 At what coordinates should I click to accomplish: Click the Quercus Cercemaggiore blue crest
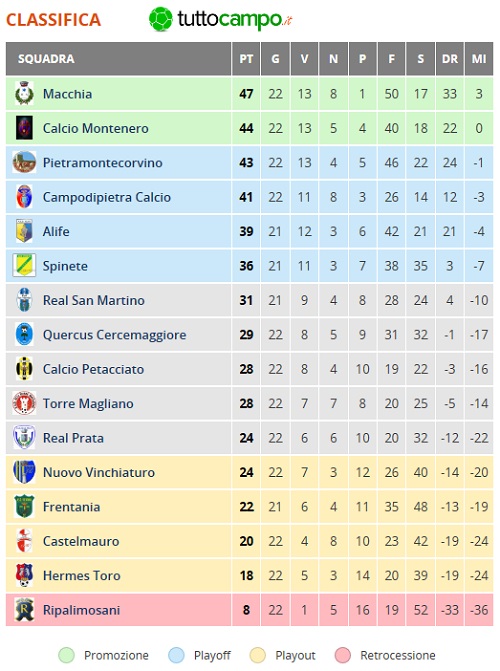24,334
